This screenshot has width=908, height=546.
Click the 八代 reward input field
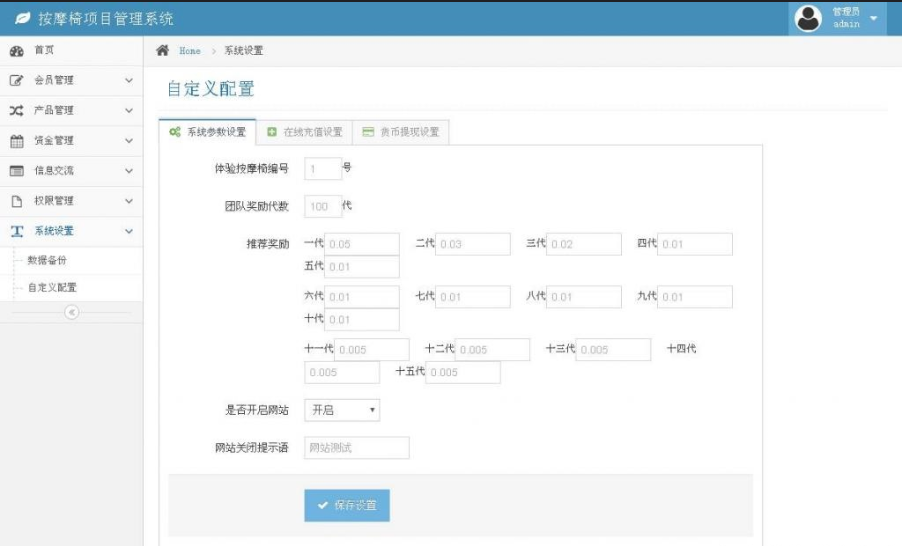coord(584,296)
